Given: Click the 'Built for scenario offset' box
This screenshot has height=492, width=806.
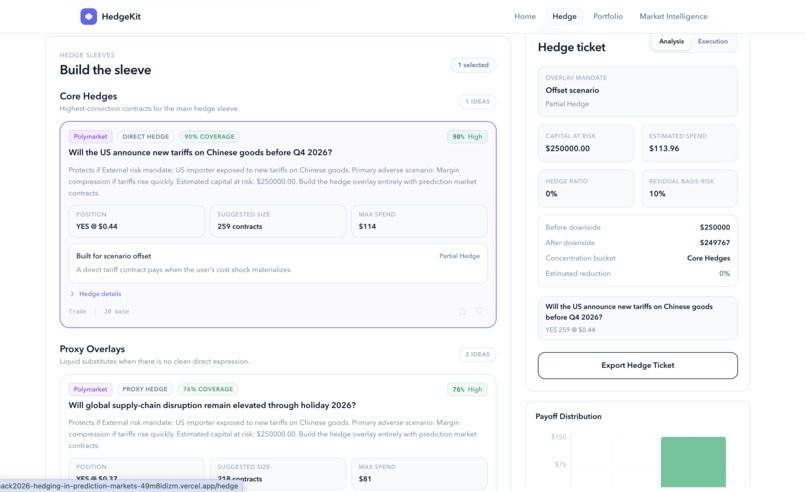Looking at the screenshot, I should 278,263.
